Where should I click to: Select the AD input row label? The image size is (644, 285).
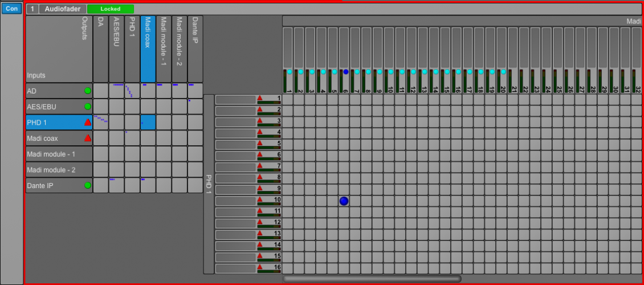point(59,91)
